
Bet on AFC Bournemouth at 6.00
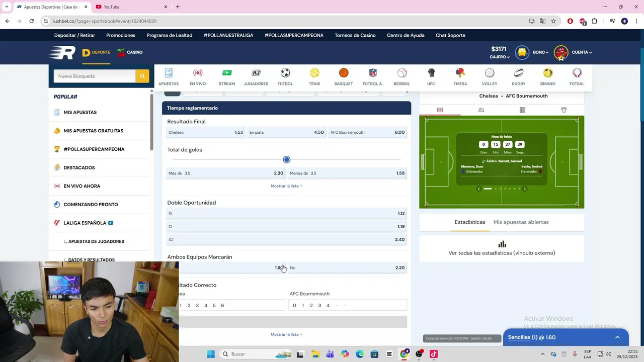click(367, 132)
